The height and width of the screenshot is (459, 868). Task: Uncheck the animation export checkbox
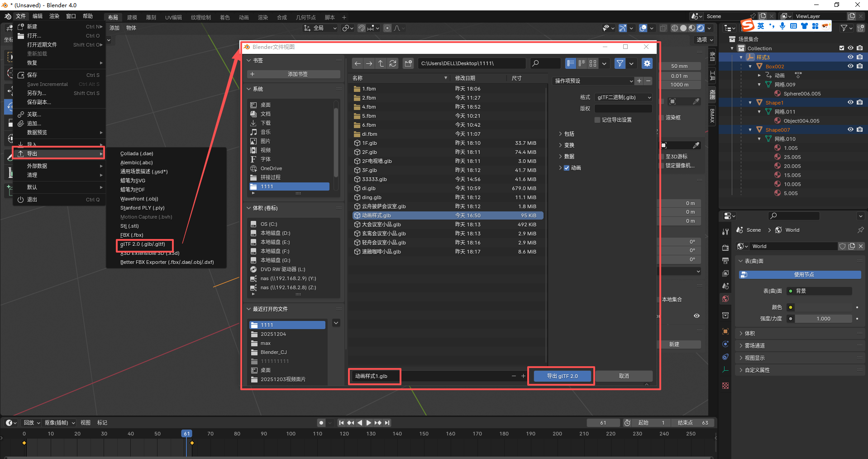pyautogui.click(x=567, y=168)
